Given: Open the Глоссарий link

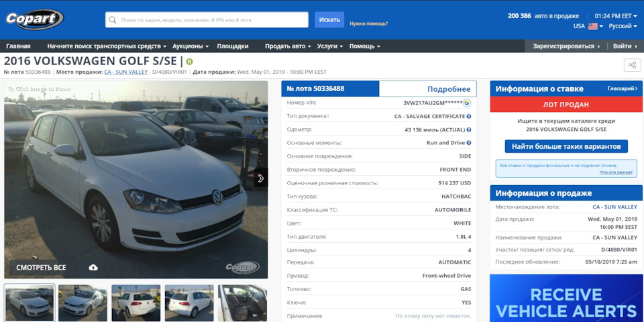Looking at the screenshot, I should coord(623,89).
